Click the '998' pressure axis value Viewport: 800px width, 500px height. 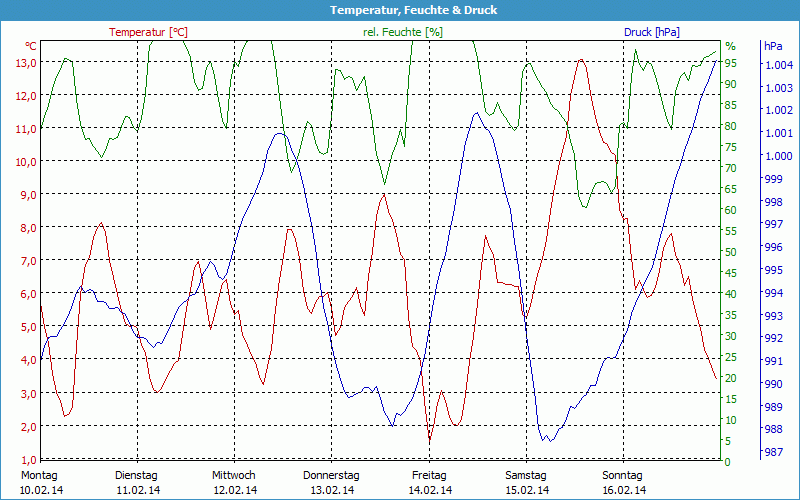tap(772, 202)
